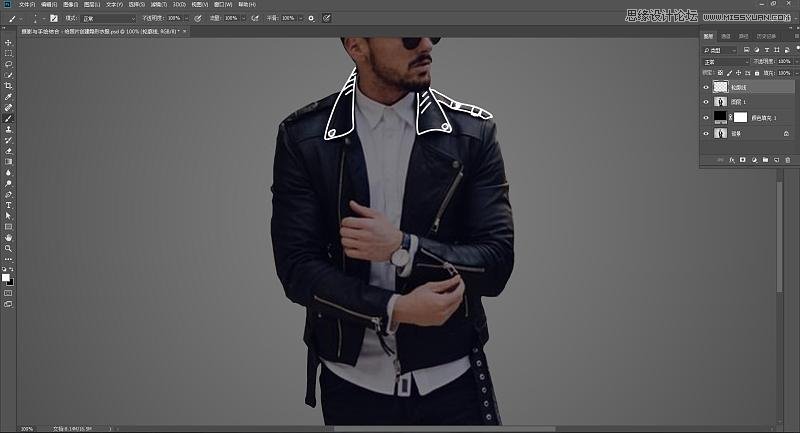
Task: Enable airbrush-style build-up icon
Action: (x=254, y=18)
